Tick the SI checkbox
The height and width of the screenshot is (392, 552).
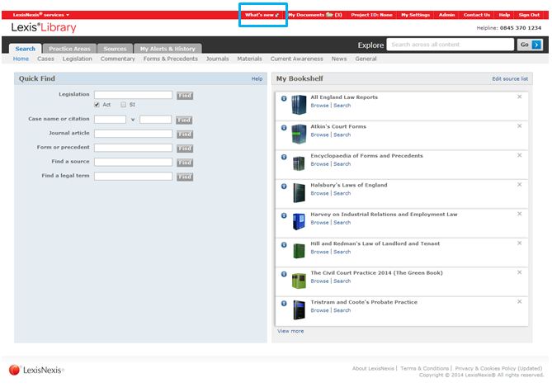pyautogui.click(x=123, y=105)
